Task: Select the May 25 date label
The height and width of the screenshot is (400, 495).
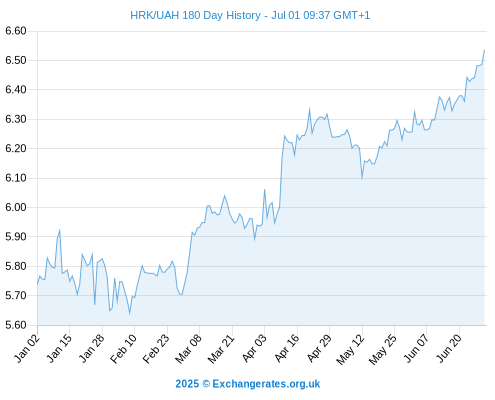Action: [383, 349]
